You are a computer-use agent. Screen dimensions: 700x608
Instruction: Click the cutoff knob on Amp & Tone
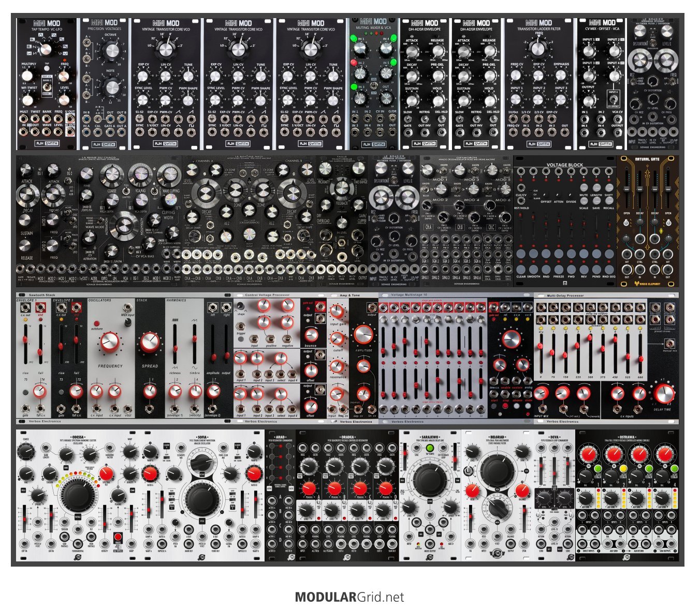[337, 339]
